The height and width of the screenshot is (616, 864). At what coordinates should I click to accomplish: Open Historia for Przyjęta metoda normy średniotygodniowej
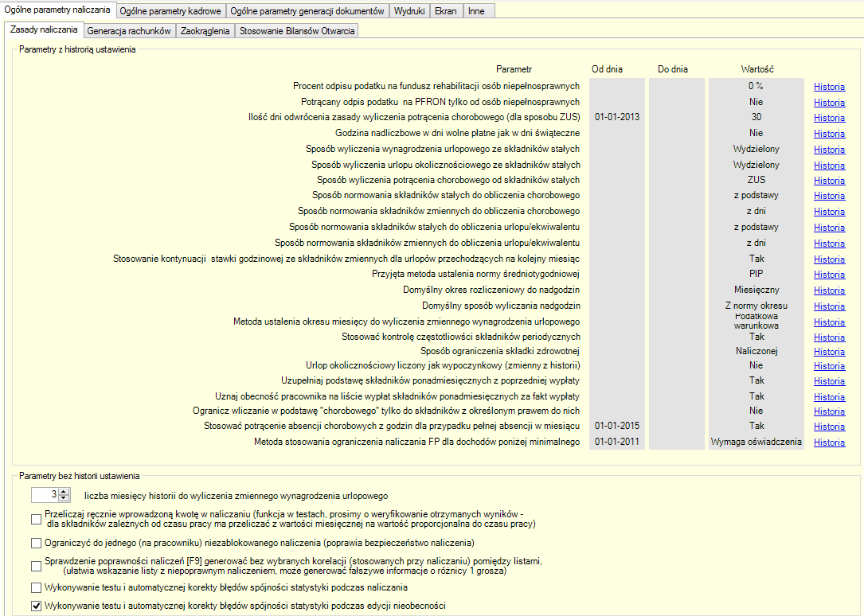coord(829,275)
